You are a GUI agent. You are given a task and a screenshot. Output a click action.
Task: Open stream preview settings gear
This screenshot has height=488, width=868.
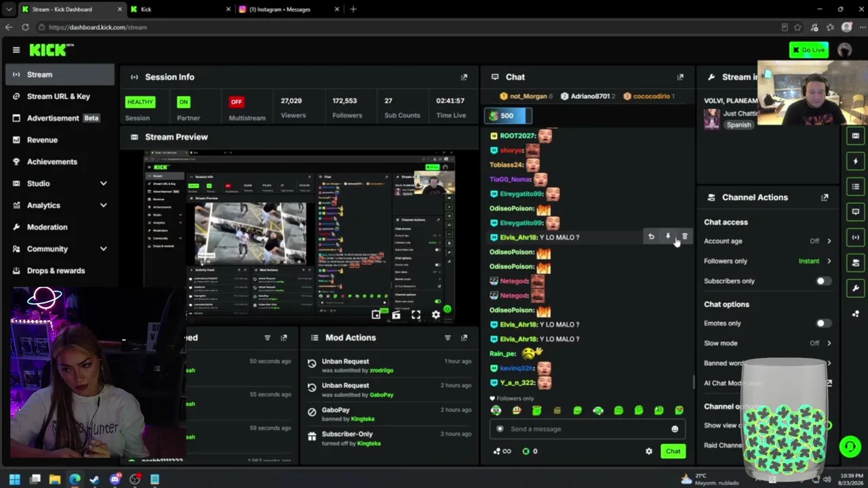tap(436, 314)
